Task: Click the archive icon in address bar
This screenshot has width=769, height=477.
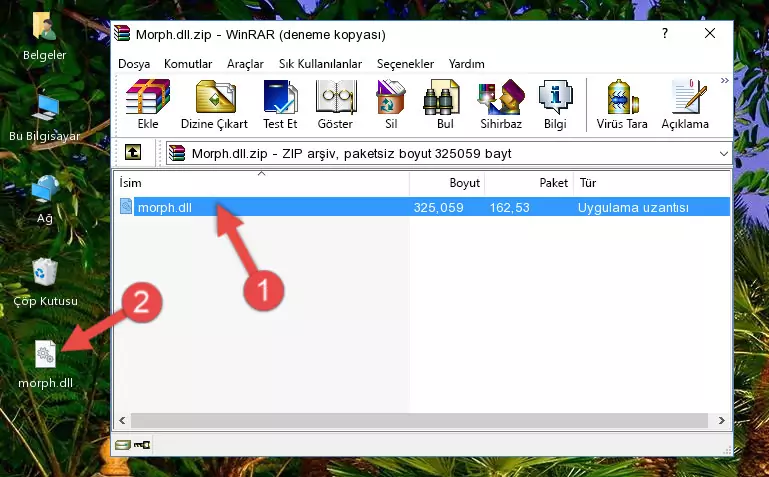Action: 177,153
